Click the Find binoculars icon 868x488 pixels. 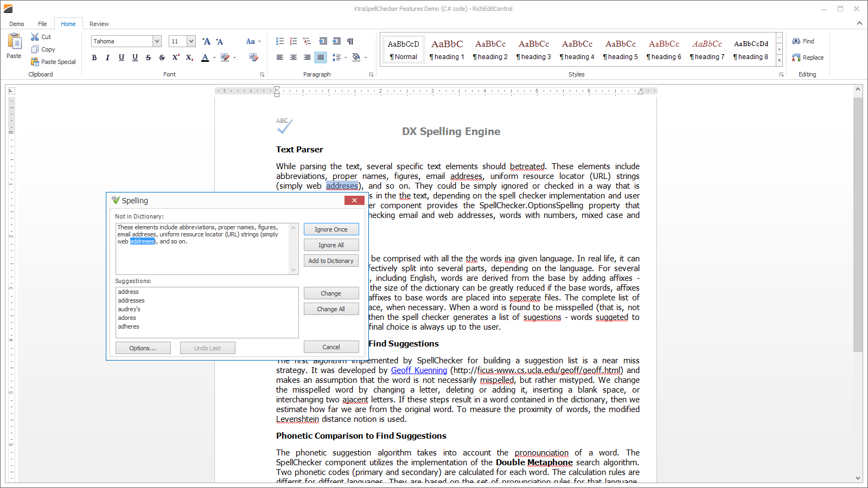click(796, 41)
